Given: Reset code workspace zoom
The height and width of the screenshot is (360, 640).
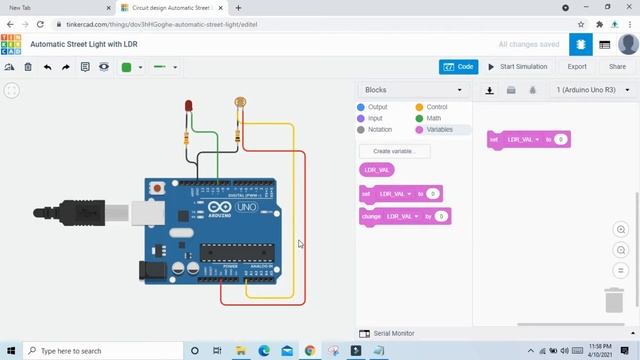Looking at the screenshot, I should pos(621,270).
